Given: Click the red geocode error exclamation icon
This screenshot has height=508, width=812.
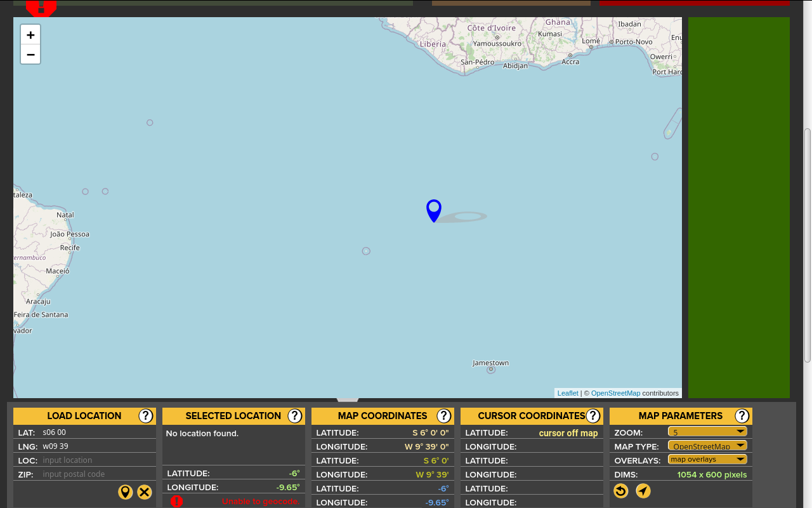Looking at the screenshot, I should pyautogui.click(x=176, y=501).
